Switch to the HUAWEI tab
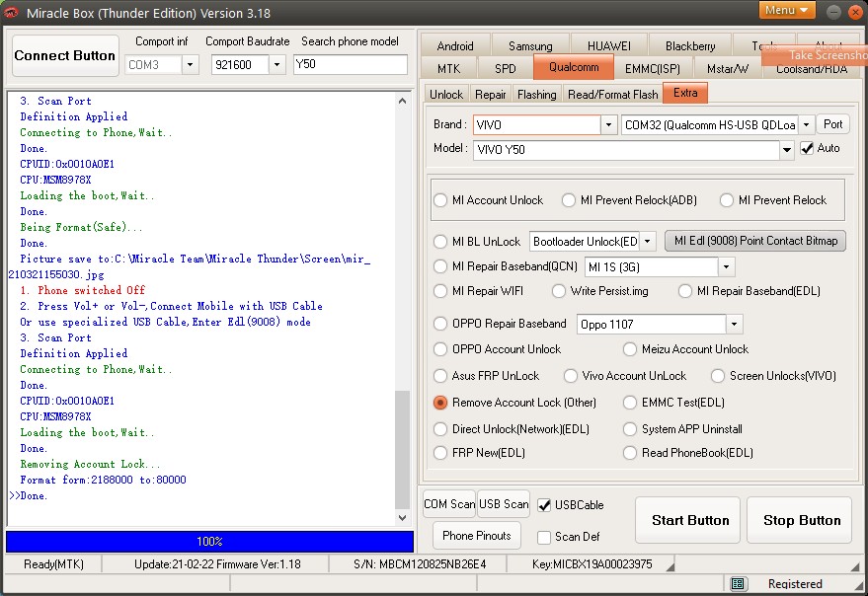Image resolution: width=868 pixels, height=596 pixels. tap(609, 46)
